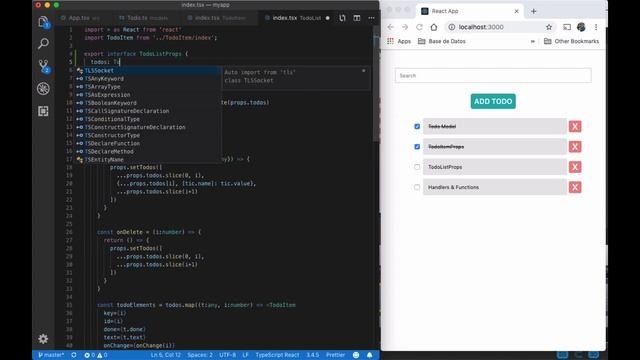This screenshot has height=360, width=640.
Task: Reload the page in Chrome
Action: tap(419, 27)
